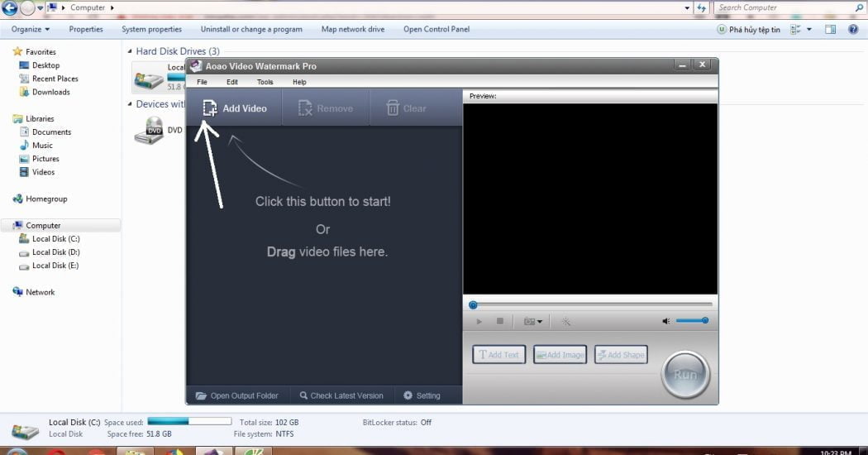Select Computer in the navigation pane
The width and height of the screenshot is (868, 455).
[x=43, y=226]
